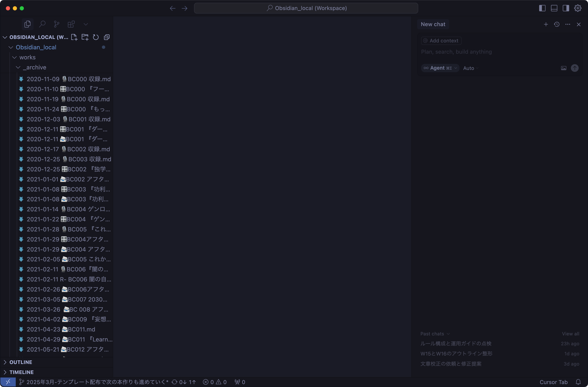
Task: Click the Add context button
Action: tap(441, 40)
